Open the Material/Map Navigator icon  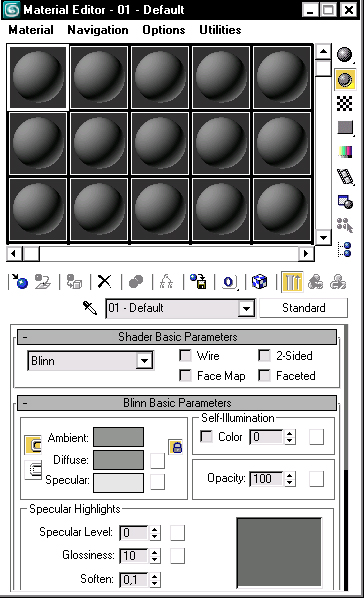345,249
